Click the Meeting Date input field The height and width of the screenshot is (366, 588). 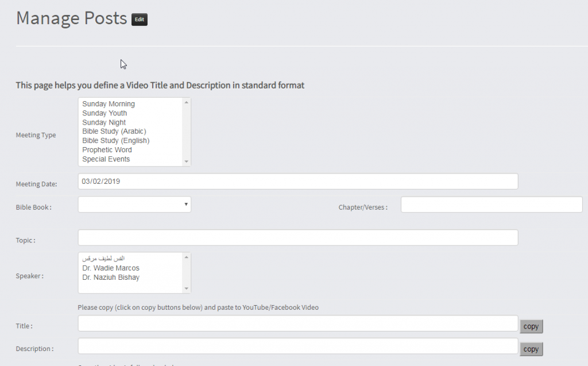[x=297, y=181]
